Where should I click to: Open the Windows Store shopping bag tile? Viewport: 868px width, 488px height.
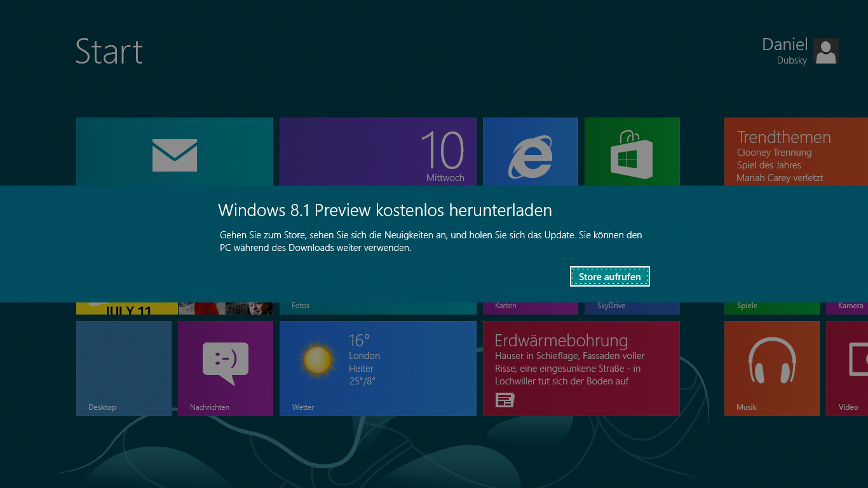click(x=632, y=151)
